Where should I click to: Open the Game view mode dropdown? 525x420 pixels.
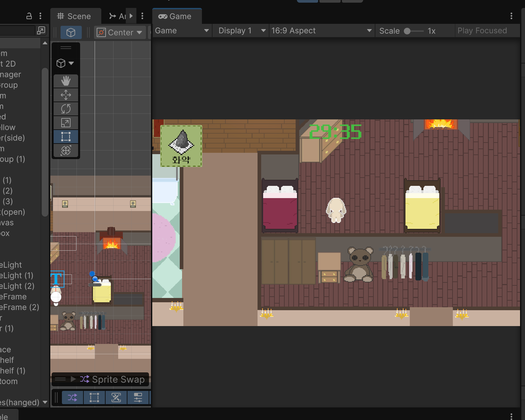click(182, 31)
